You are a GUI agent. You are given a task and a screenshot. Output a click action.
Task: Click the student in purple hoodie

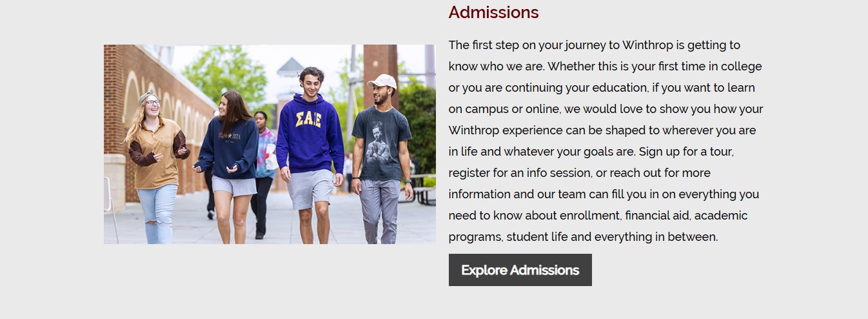pos(310,155)
